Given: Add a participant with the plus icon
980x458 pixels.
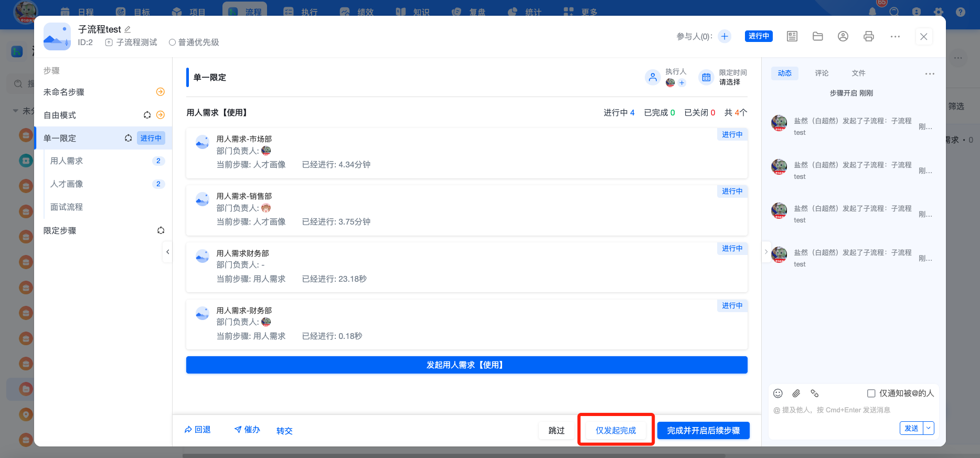Looking at the screenshot, I should click(x=725, y=36).
